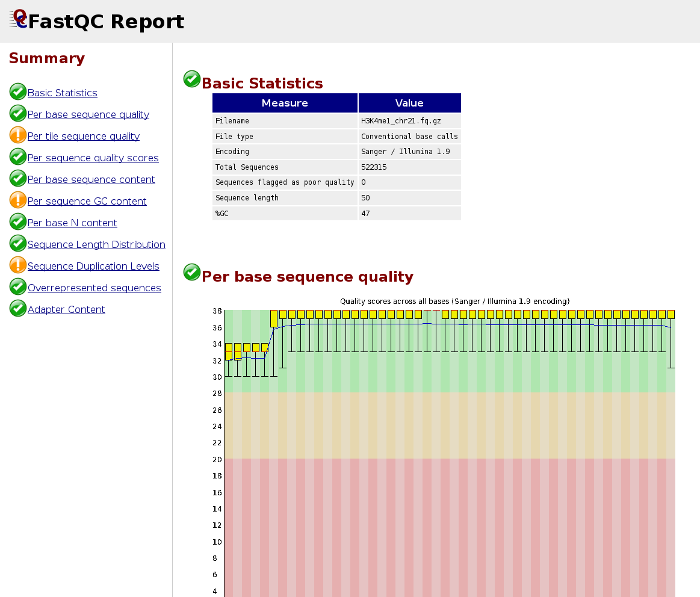Open the Basic Statistics summary link
This screenshot has width=700, height=597.
63,93
